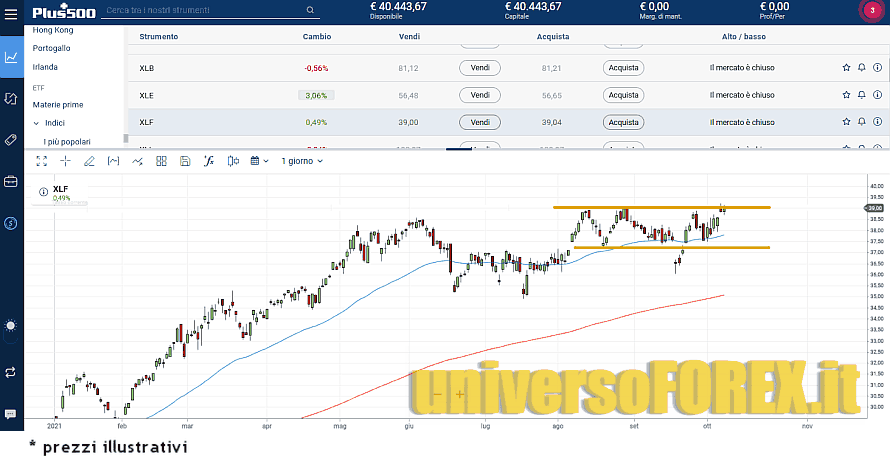This screenshot has width=890, height=457.
Task: Open the chart grid layout icon
Action: [x=161, y=161]
